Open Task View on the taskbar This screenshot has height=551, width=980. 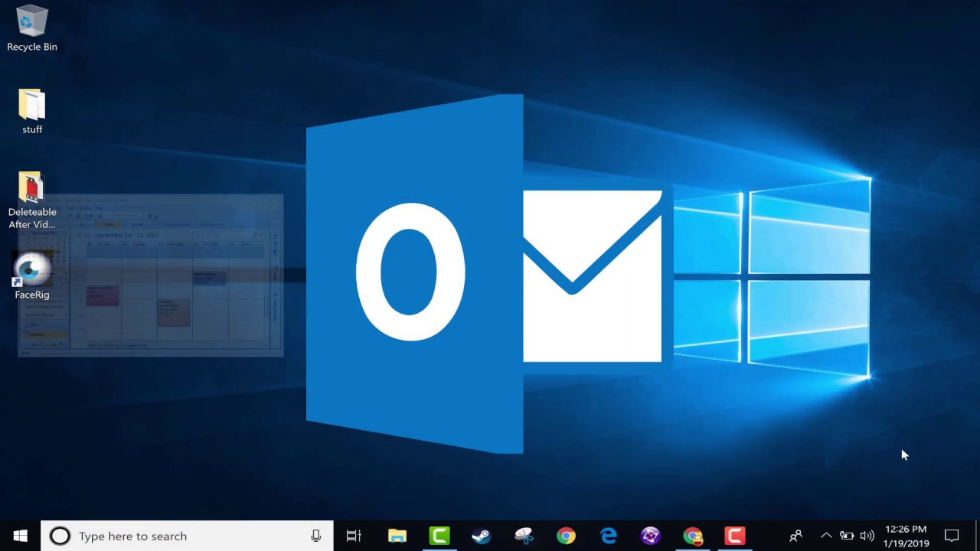point(353,536)
